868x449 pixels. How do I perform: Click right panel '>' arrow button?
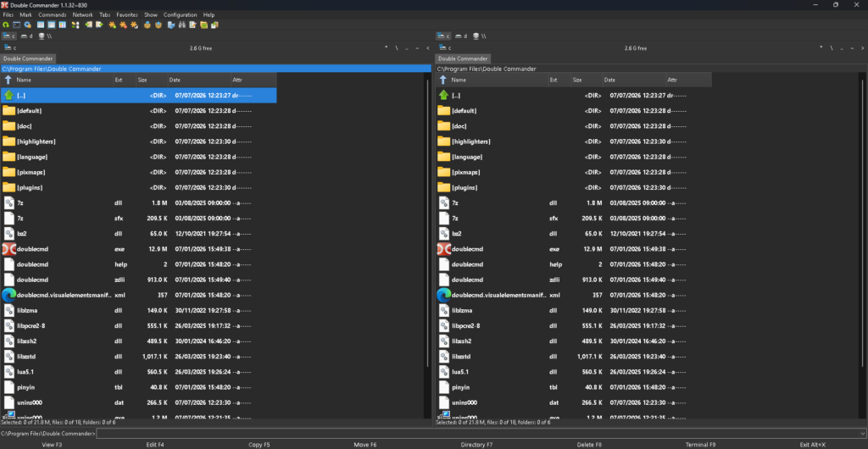[862, 48]
